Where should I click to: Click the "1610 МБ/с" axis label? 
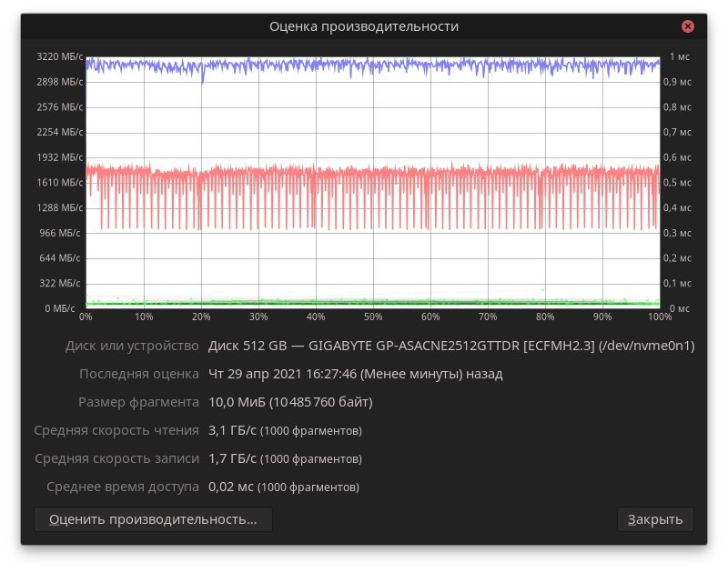pyautogui.click(x=60, y=182)
